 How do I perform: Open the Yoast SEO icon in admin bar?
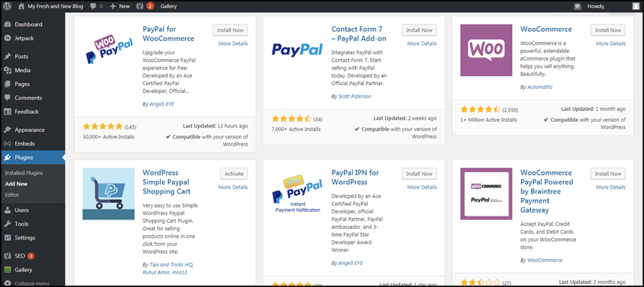point(140,6)
